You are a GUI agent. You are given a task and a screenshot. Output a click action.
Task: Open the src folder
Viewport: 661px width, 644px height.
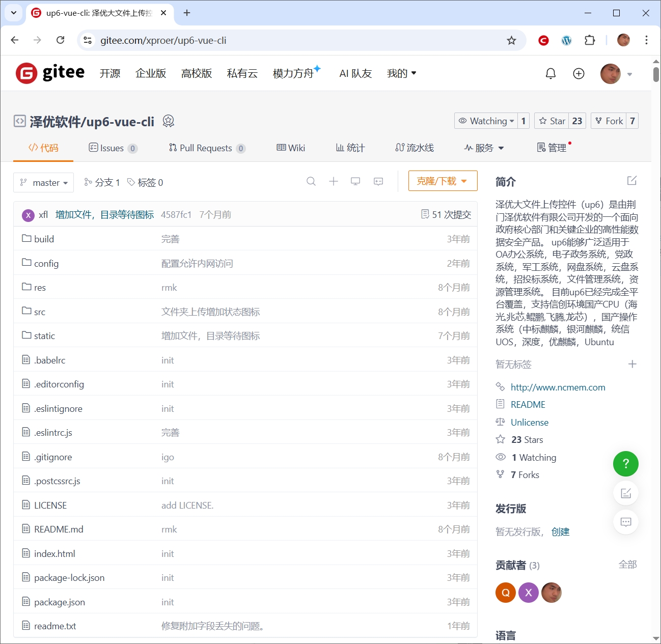40,312
